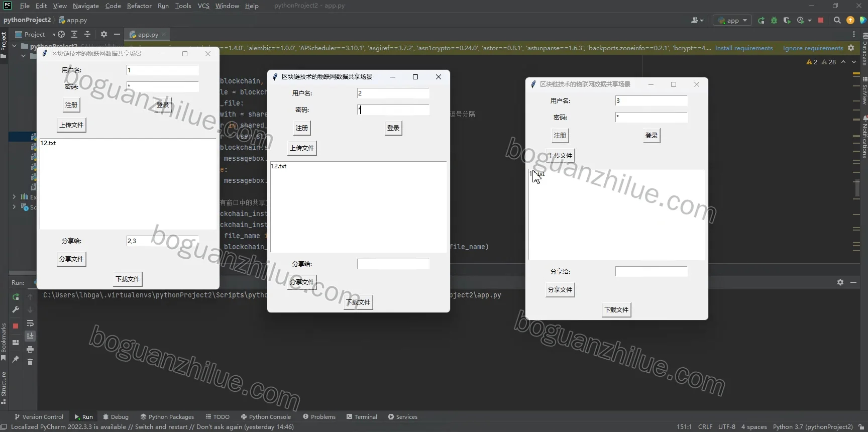Click the editor vertical scrollbar thumb

pos(857,188)
